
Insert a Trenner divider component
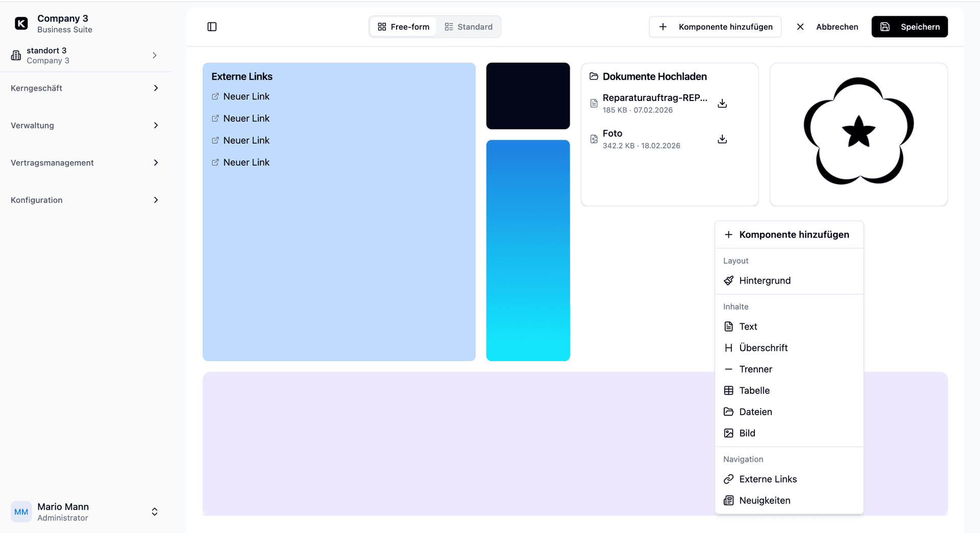(x=756, y=369)
